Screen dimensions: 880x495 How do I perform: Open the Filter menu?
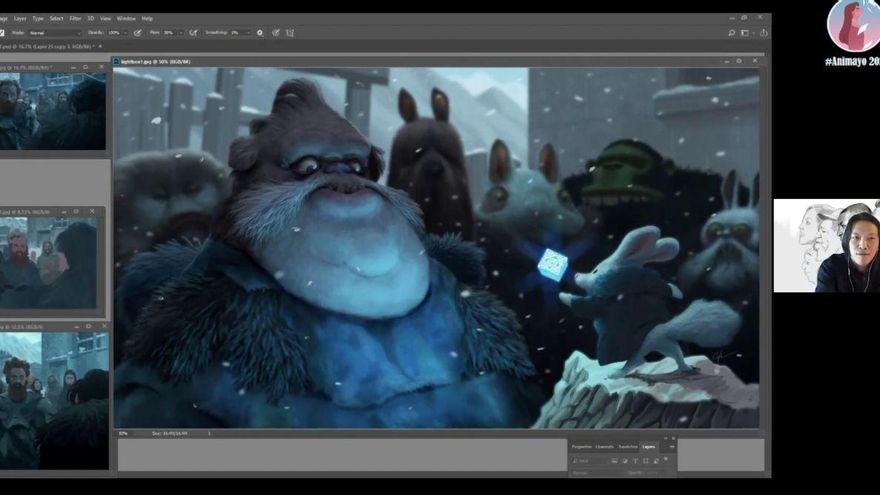(x=75, y=18)
